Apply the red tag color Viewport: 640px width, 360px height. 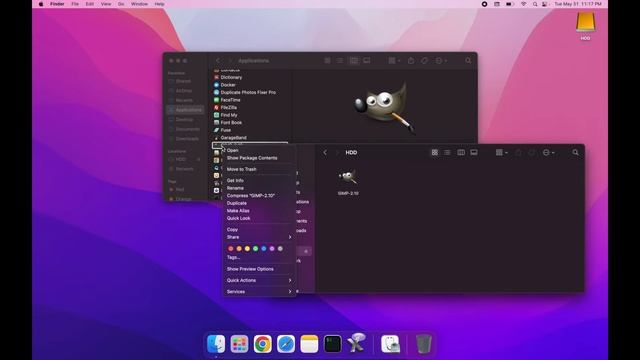[x=231, y=249]
